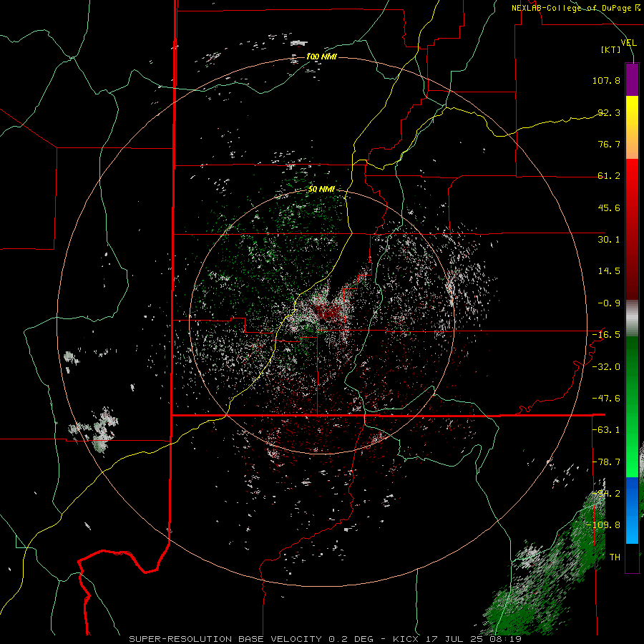644x644 pixels.
Task: Click the -16.5 velocity scale value
Action: point(606,335)
